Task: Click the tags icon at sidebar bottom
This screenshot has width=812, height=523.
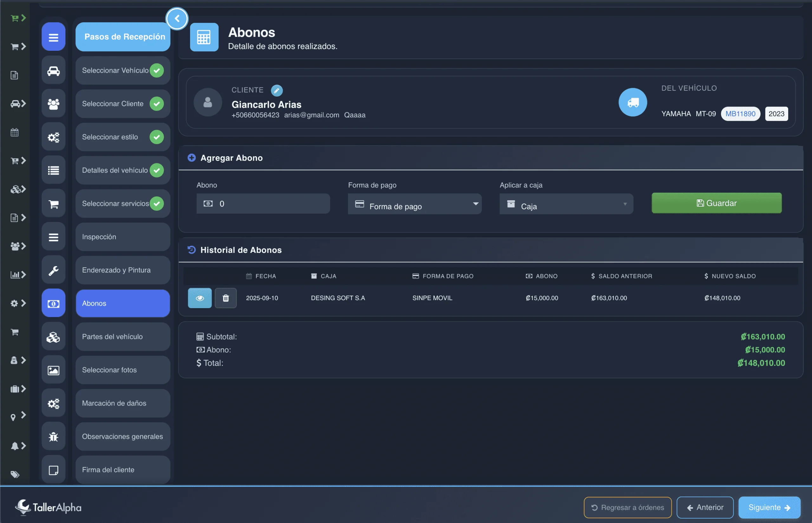Action: click(15, 475)
